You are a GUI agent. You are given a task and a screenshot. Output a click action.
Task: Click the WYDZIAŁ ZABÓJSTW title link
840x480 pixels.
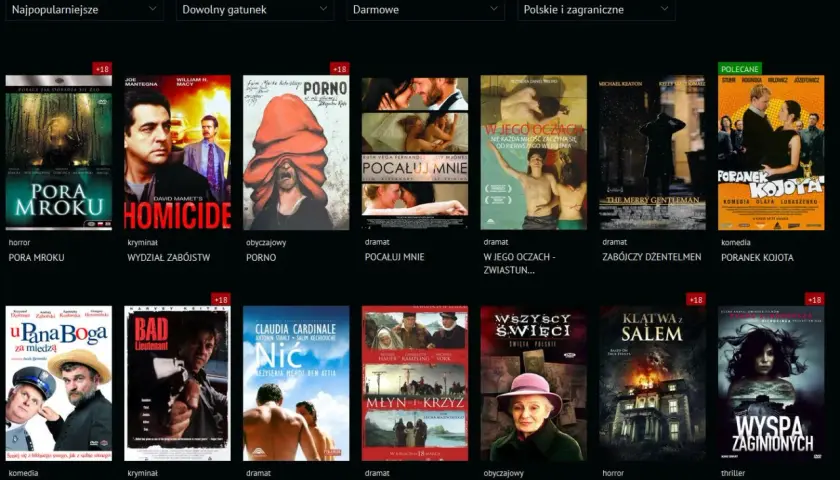[169, 258]
